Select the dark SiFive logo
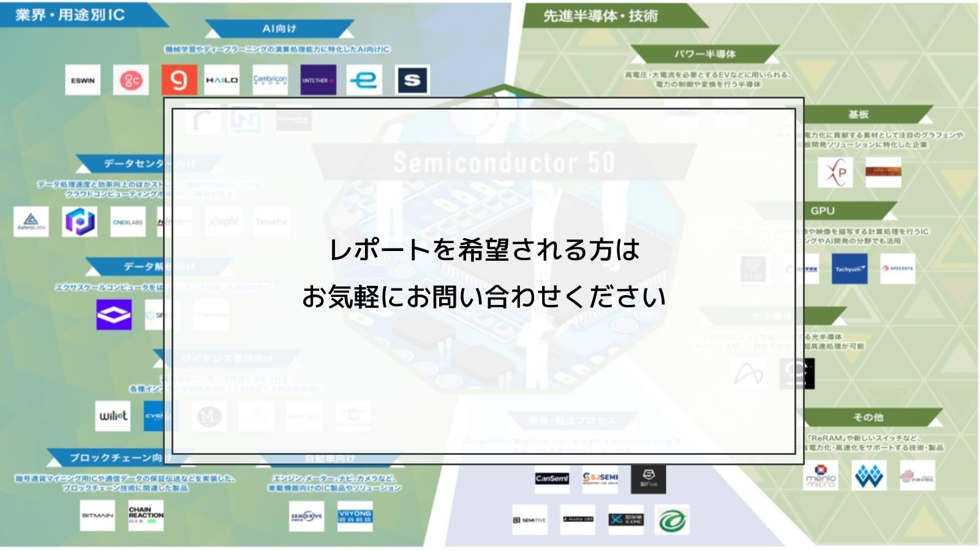 [649, 478]
